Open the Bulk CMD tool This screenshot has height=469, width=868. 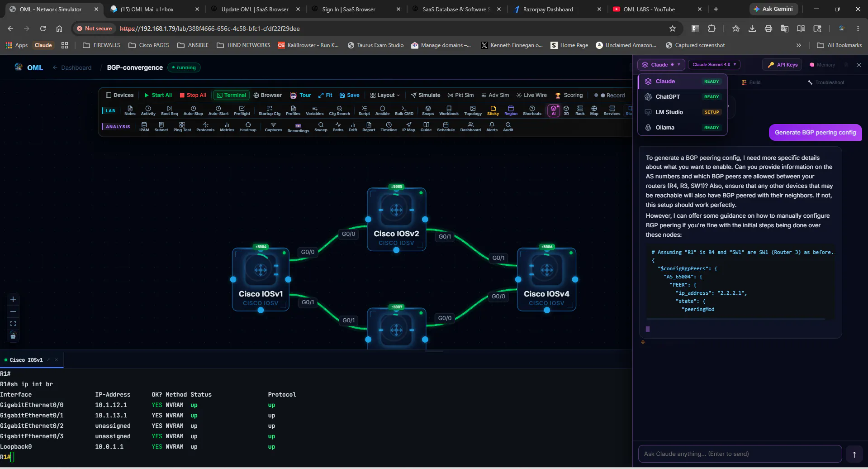pos(404,110)
